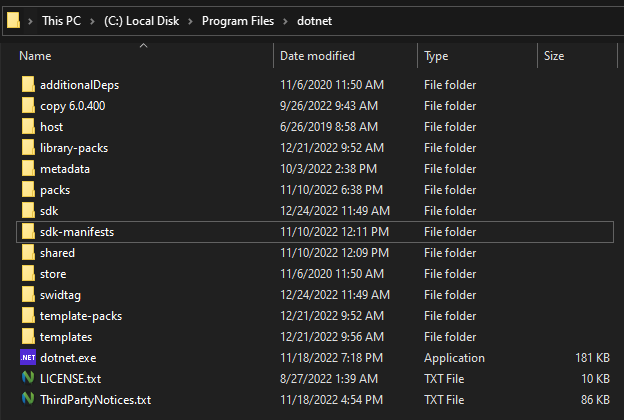Click the library-packs folder icon

[28, 148]
